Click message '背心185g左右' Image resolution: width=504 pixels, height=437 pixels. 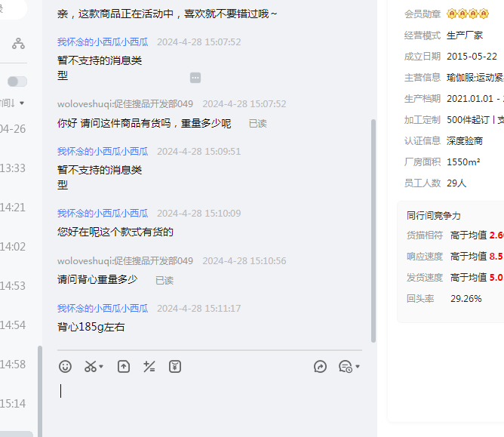tap(91, 327)
